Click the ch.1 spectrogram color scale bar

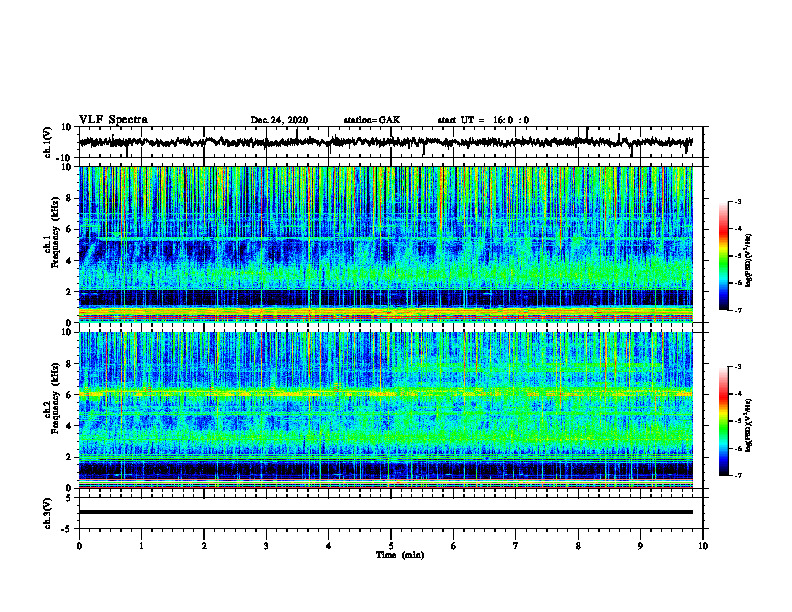pos(723,256)
